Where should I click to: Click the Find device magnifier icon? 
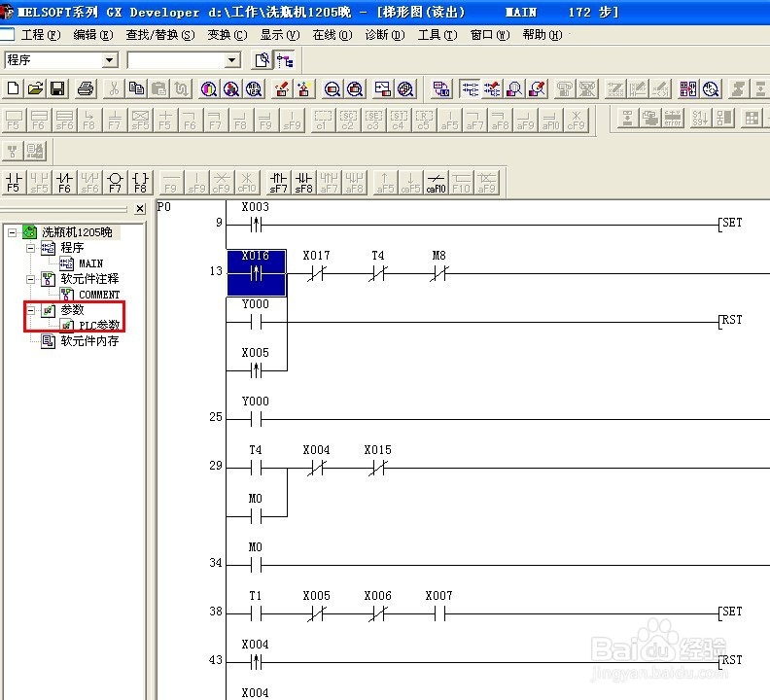pyautogui.click(x=210, y=88)
